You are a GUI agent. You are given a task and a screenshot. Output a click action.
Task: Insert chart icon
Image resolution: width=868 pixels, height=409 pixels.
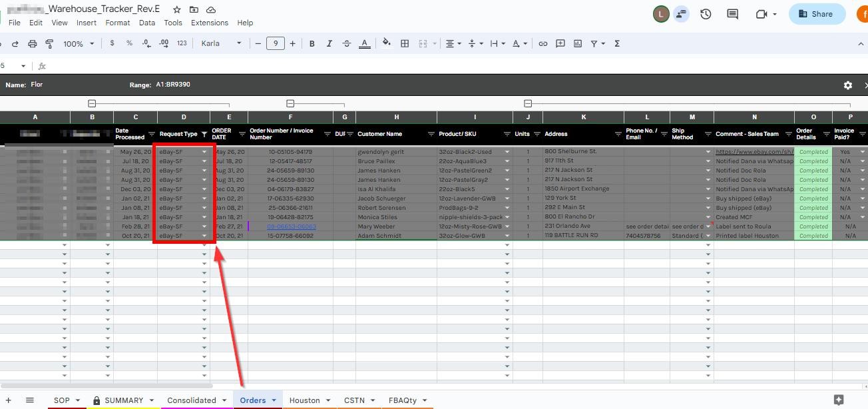(x=578, y=43)
